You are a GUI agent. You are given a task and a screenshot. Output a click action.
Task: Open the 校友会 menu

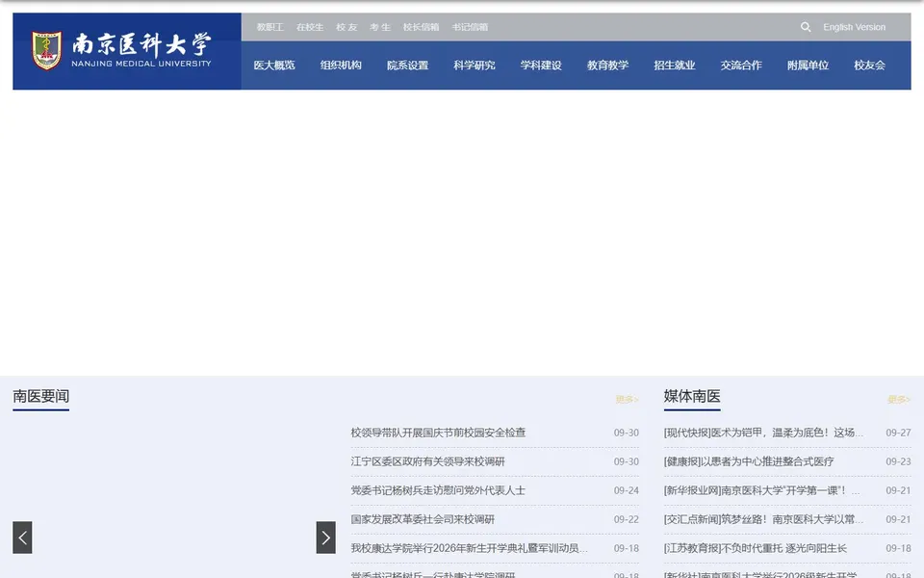point(869,66)
